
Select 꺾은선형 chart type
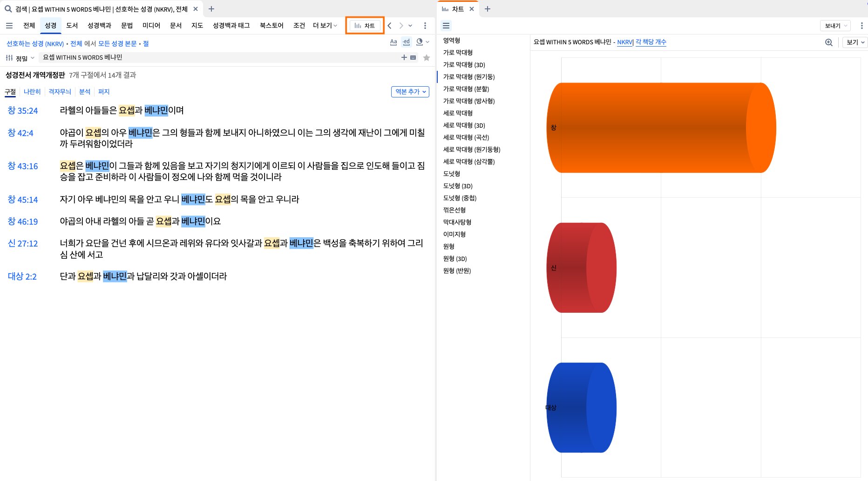click(454, 210)
